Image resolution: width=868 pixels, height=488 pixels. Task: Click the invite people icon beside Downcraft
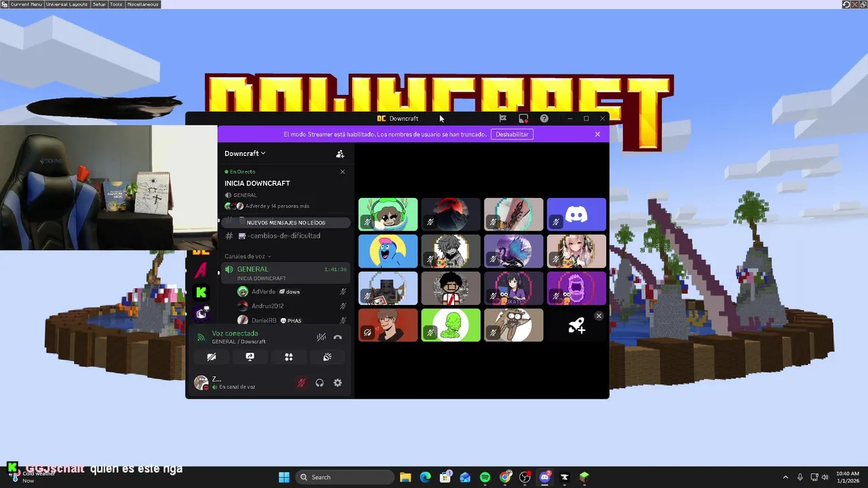(340, 154)
